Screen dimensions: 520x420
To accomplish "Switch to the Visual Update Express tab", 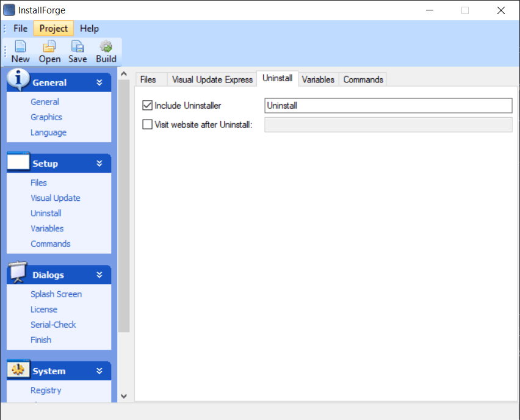I will pyautogui.click(x=212, y=79).
